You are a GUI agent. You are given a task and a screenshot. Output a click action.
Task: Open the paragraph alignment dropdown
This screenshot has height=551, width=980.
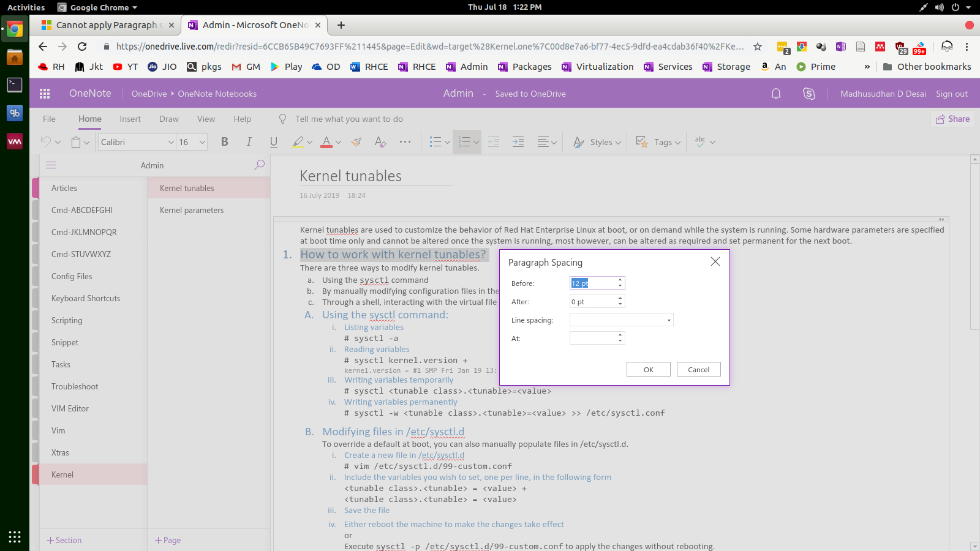click(547, 142)
